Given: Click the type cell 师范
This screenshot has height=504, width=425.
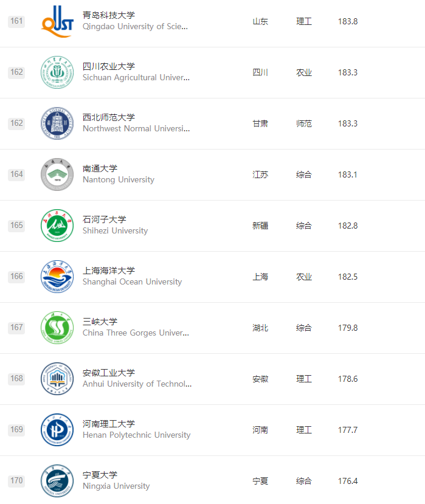Looking at the screenshot, I should pos(304,124).
